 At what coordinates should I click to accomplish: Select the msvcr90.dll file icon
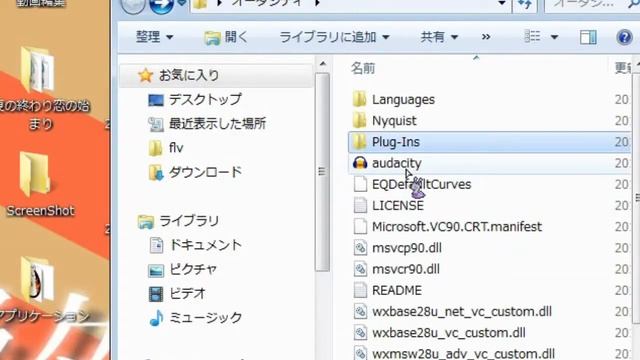[360, 269]
